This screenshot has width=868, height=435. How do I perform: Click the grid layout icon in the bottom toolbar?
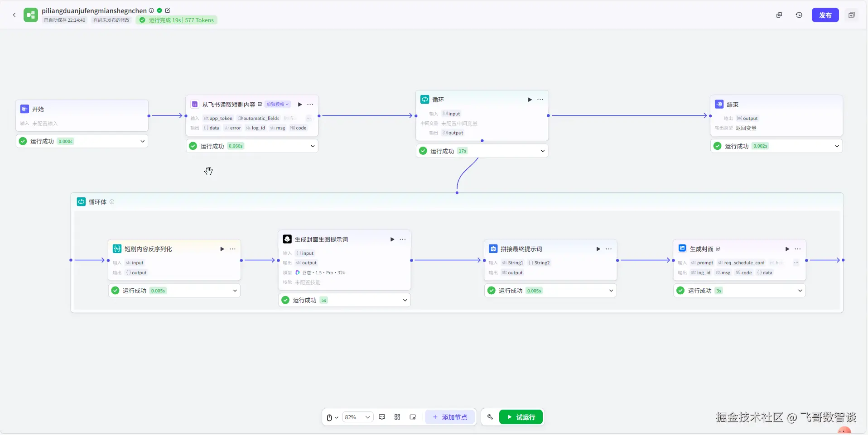397,417
